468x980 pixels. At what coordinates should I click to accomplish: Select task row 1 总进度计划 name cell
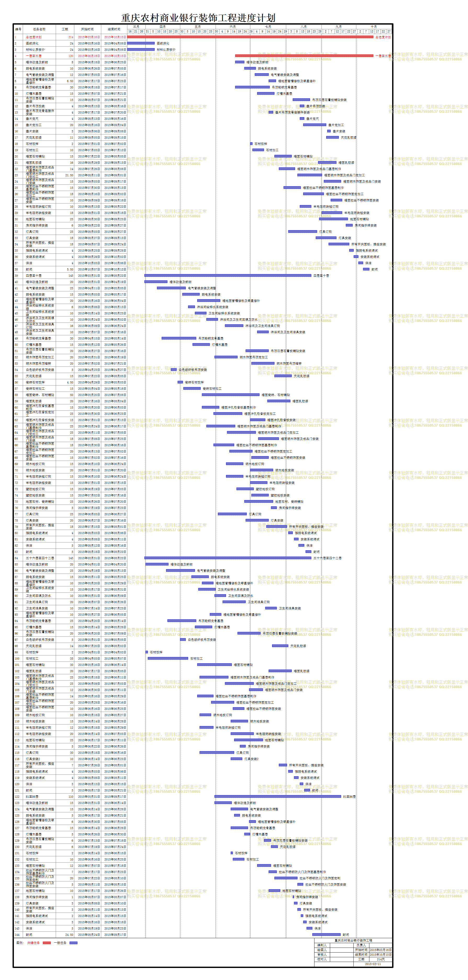pyautogui.click(x=39, y=37)
